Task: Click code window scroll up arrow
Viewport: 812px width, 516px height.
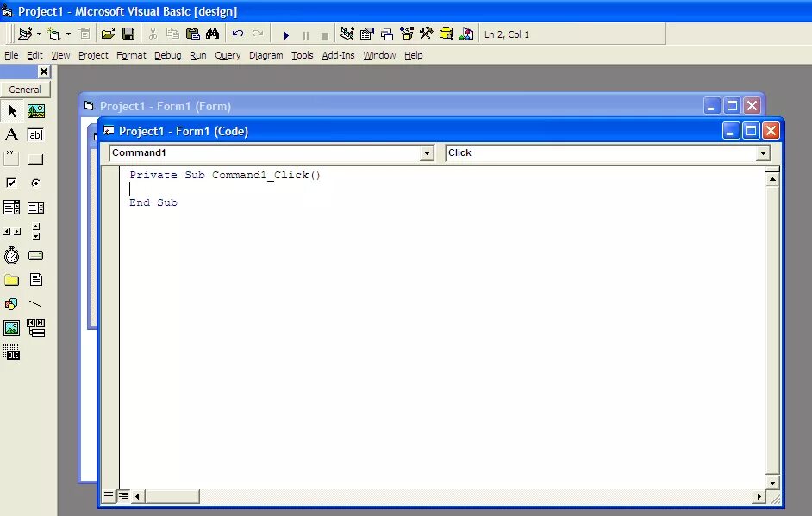Action: pyautogui.click(x=772, y=179)
